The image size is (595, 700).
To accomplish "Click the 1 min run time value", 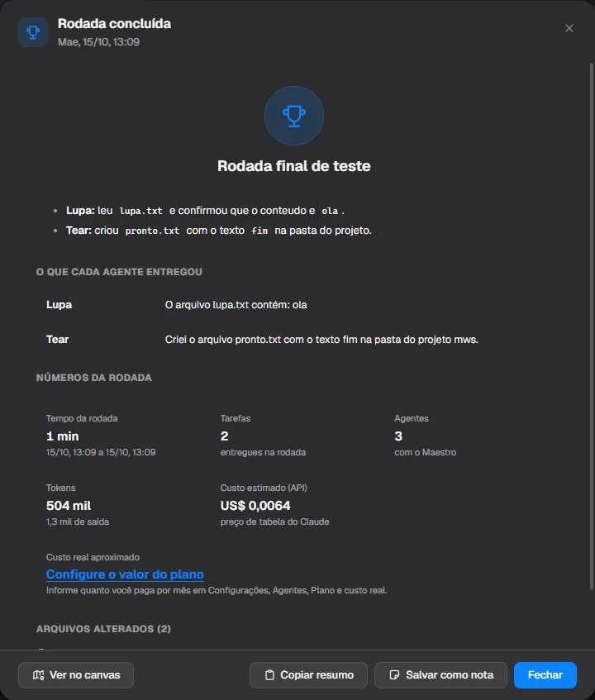I will [x=63, y=436].
